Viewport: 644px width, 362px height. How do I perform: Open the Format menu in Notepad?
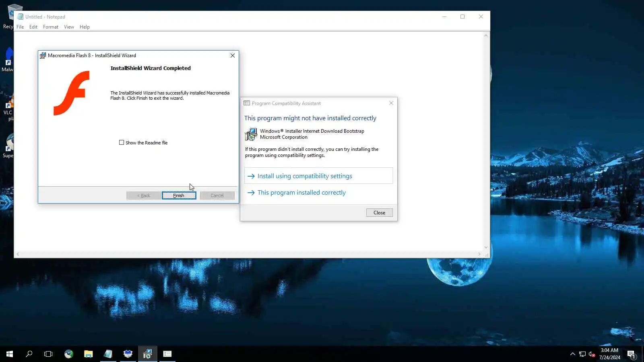[x=51, y=27]
